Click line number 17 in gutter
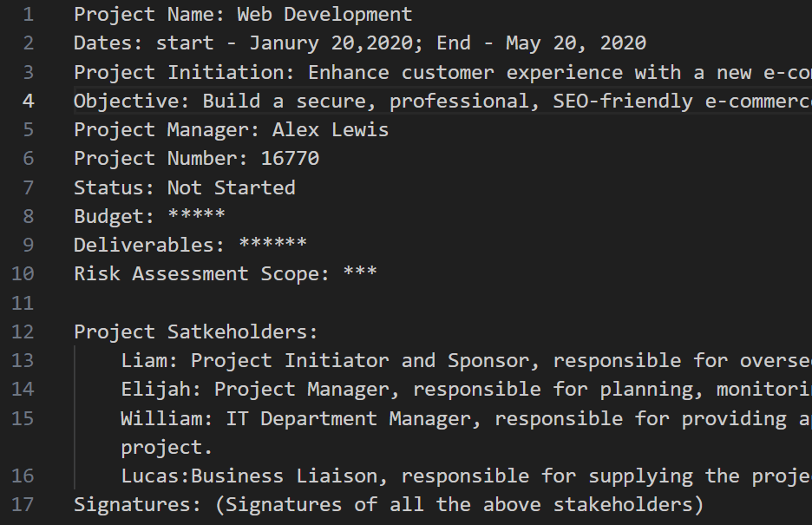This screenshot has width=812, height=525. [x=23, y=505]
